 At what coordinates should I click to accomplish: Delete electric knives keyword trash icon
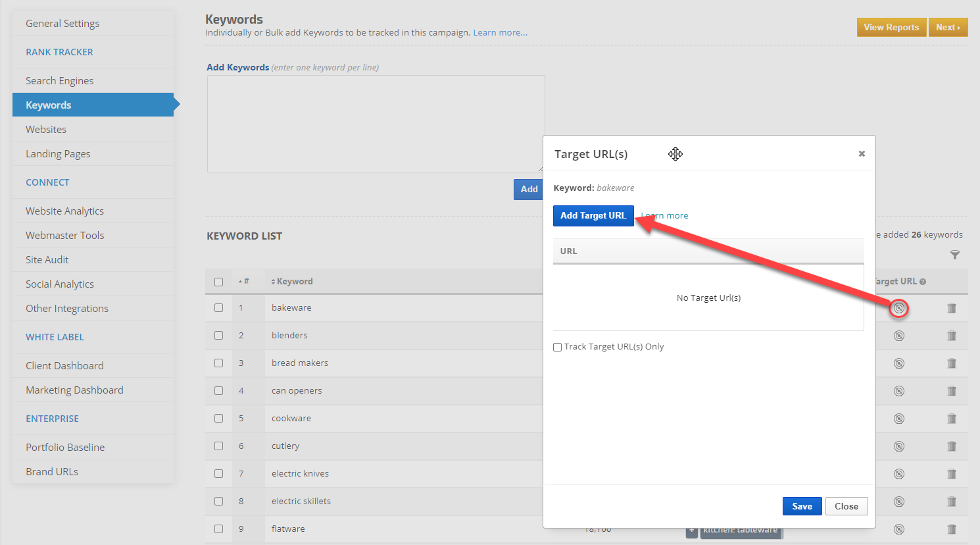[x=951, y=474]
